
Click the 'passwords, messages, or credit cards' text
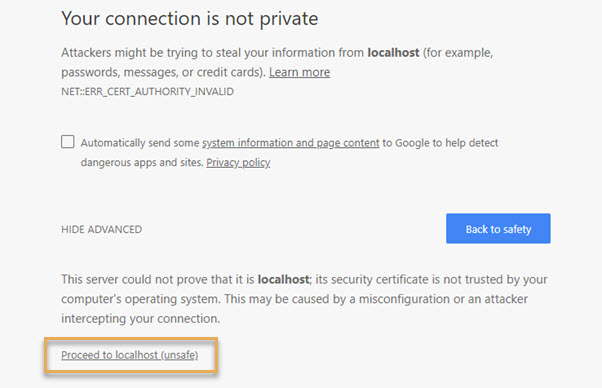click(163, 72)
